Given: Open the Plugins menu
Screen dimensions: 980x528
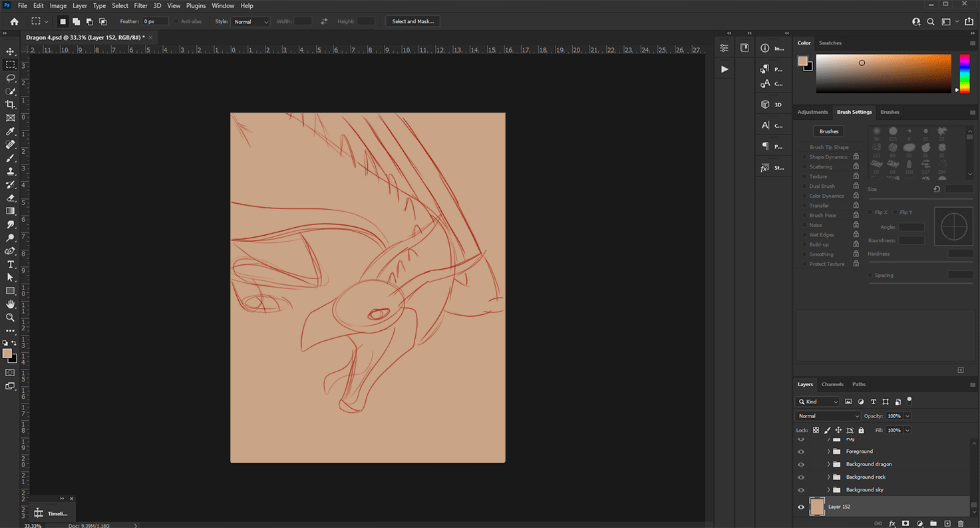Looking at the screenshot, I should tap(196, 5).
